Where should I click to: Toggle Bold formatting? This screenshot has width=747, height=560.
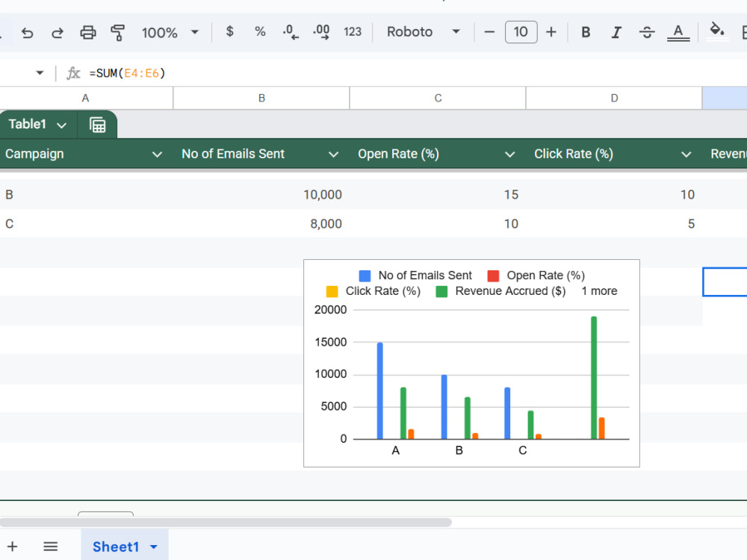click(x=586, y=32)
